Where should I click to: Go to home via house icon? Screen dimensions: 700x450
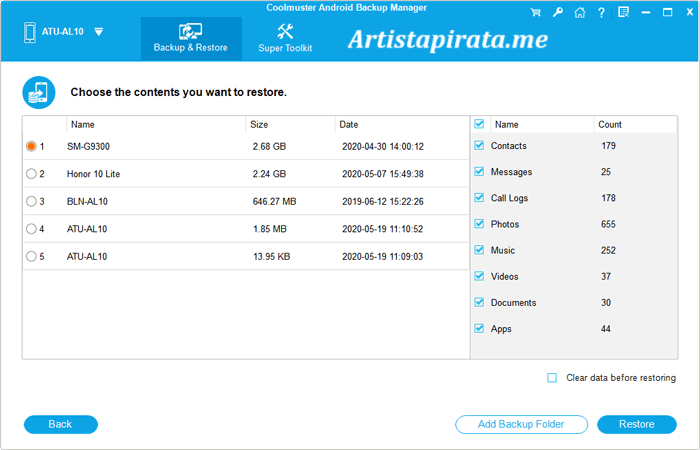[x=579, y=12]
